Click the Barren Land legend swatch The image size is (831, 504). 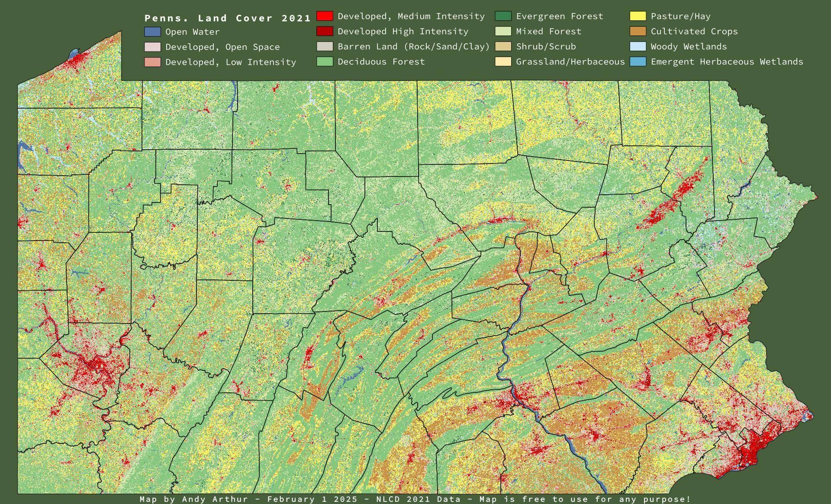(325, 46)
